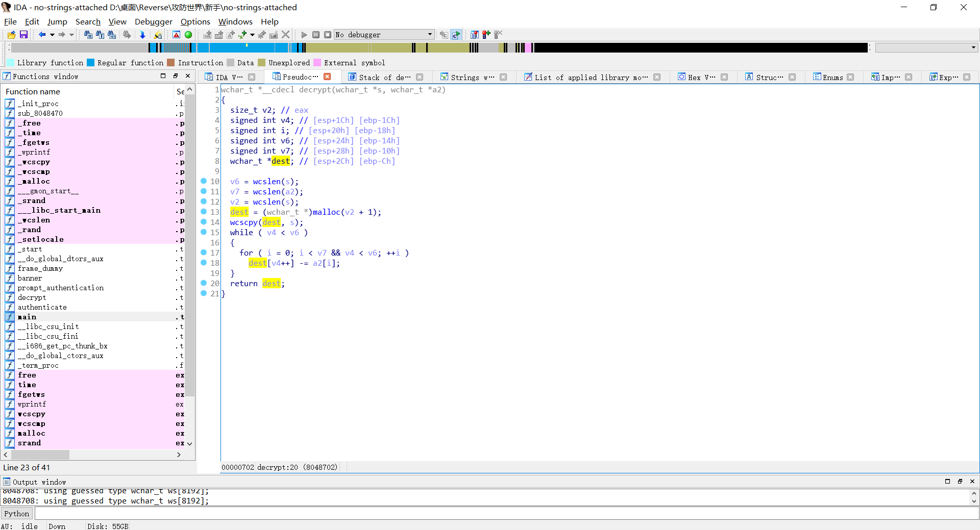Open the Debugger menu
This screenshot has height=530, width=980.
pos(153,21)
